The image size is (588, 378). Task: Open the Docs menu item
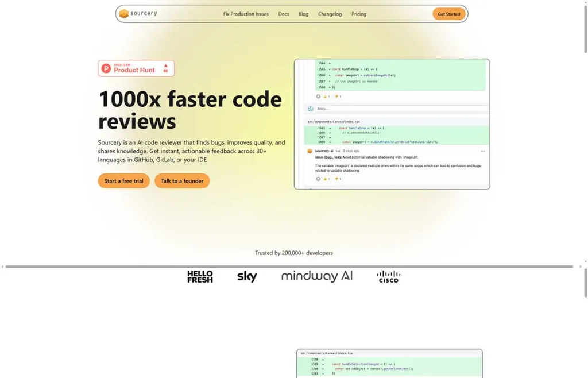point(283,14)
